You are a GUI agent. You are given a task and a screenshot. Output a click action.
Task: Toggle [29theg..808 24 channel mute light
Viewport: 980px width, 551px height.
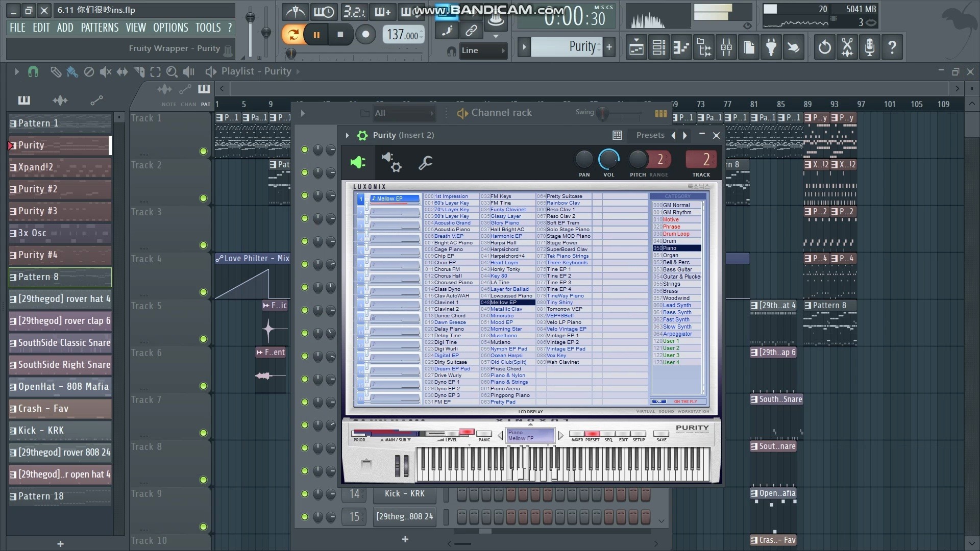305,517
